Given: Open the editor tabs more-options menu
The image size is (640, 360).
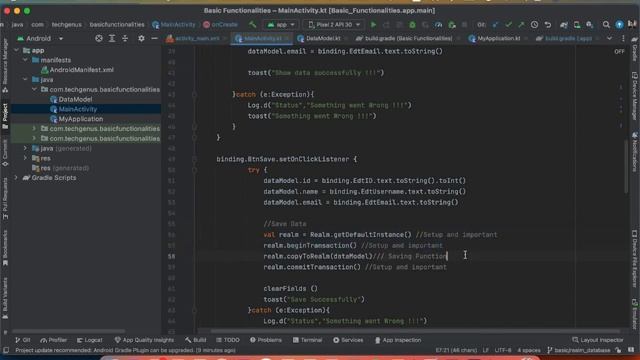Looking at the screenshot, I should tap(623, 38).
